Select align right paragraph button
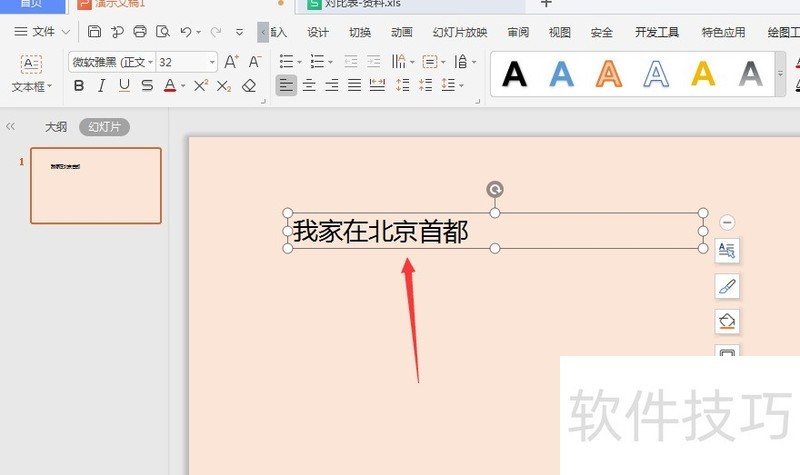The height and width of the screenshot is (475, 800). [x=332, y=85]
